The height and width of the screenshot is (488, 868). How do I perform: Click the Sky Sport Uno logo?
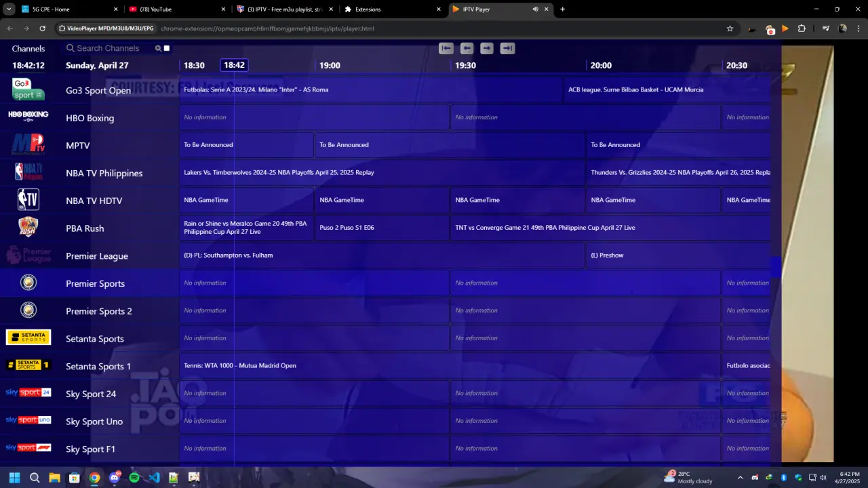click(x=28, y=420)
